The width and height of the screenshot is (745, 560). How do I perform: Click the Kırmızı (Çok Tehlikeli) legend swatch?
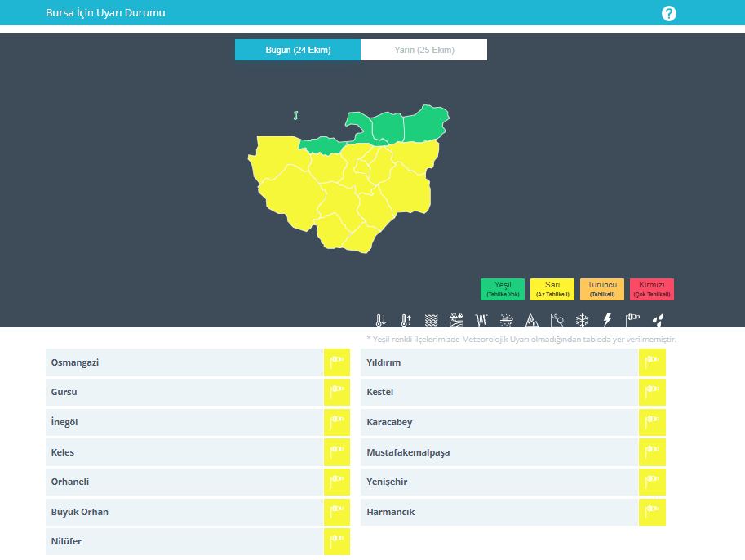click(x=651, y=289)
